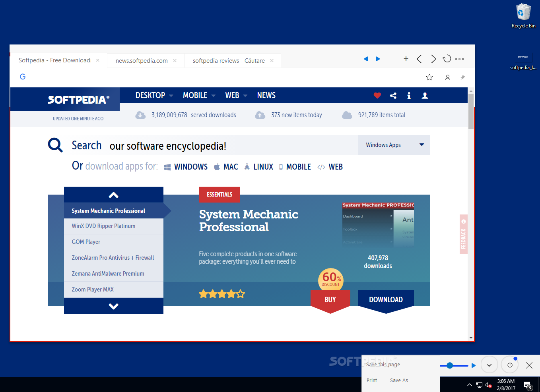Bookmark page with the star icon

[x=429, y=77]
